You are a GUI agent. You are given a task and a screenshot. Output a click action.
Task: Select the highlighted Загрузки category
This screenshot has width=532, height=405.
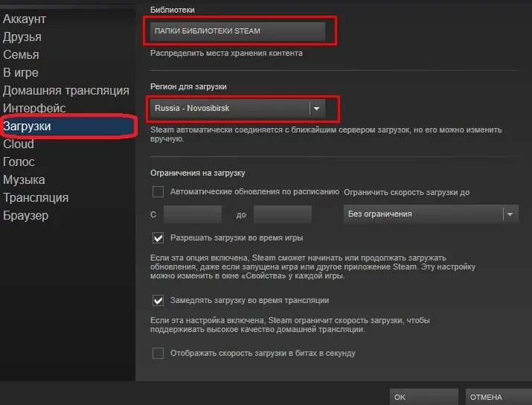pos(68,127)
